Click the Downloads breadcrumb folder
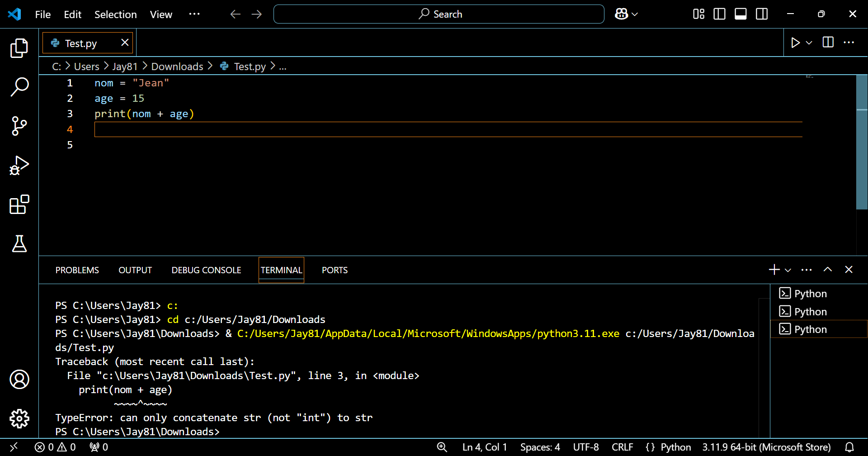868x456 pixels. click(177, 66)
